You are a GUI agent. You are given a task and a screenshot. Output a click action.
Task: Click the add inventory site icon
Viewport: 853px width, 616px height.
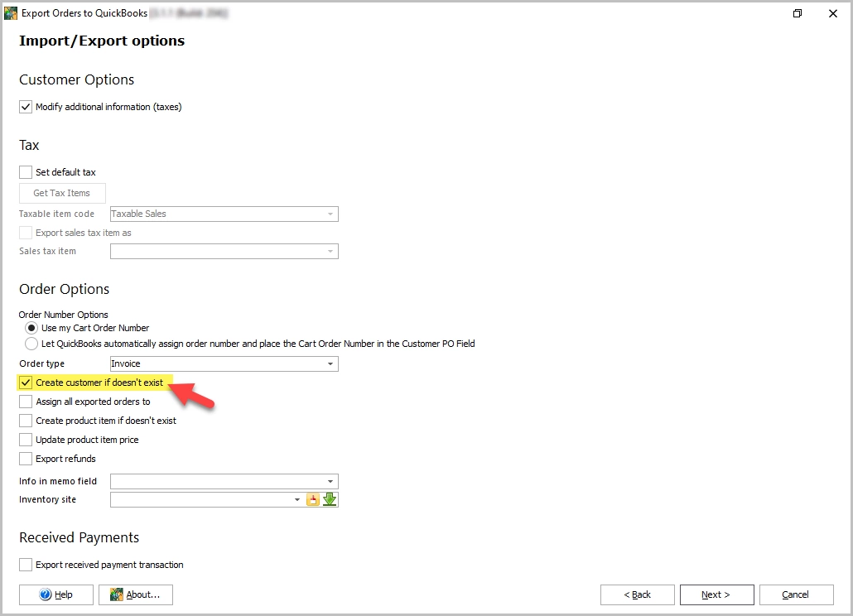[313, 499]
